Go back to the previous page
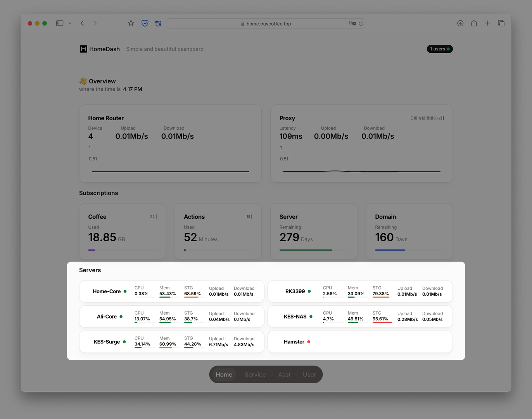532x419 pixels. 82,23
